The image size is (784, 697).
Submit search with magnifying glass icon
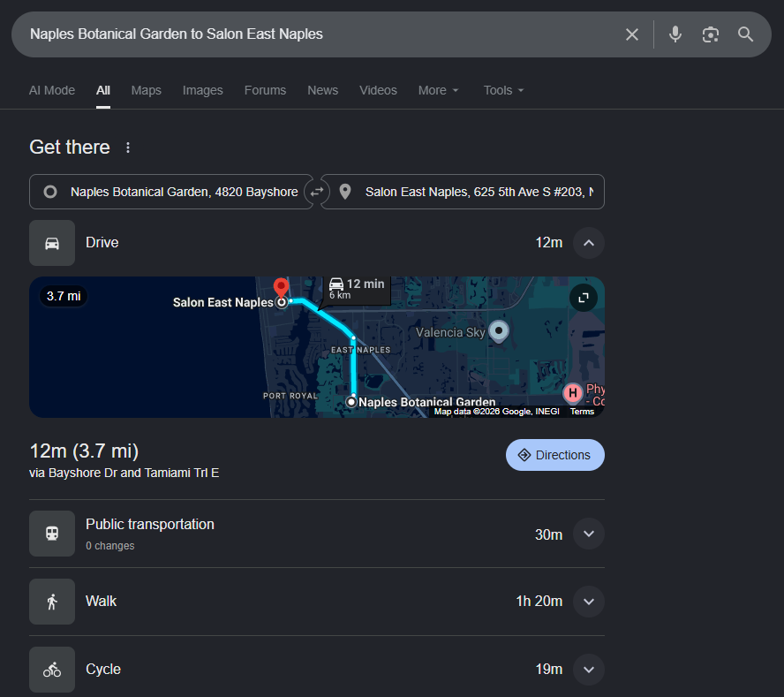(x=745, y=34)
